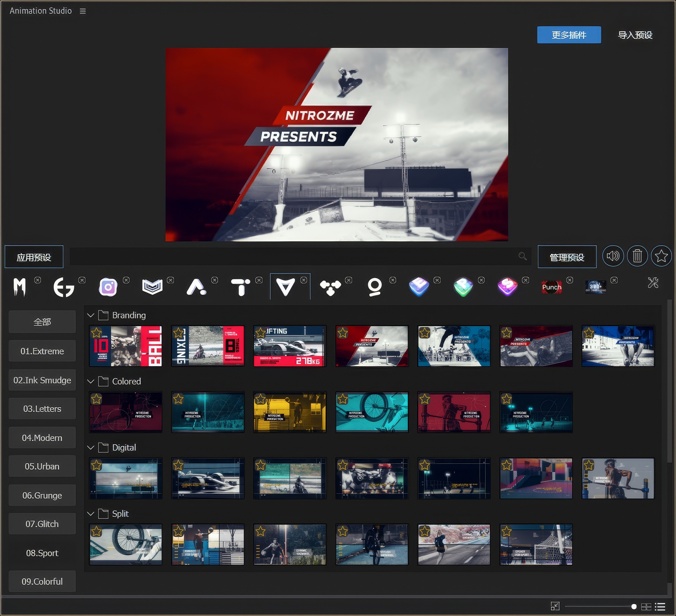
Task: Select the Punch plugin pack icon
Action: [x=552, y=287]
